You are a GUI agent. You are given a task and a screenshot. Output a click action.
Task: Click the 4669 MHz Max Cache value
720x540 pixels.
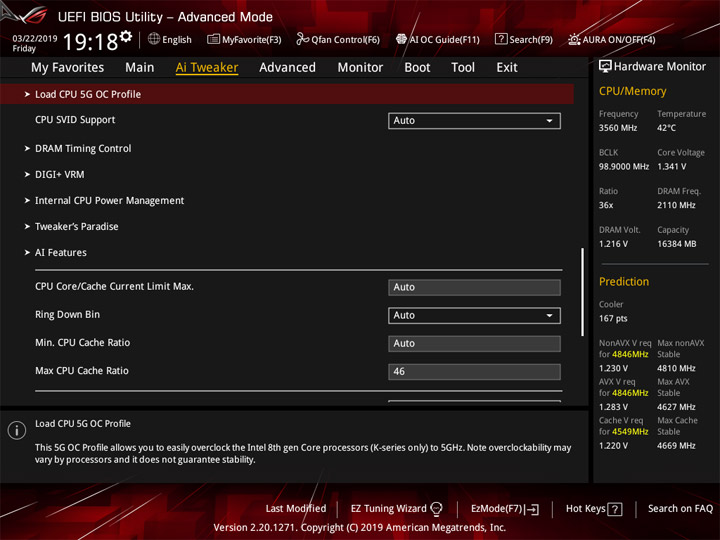point(676,445)
